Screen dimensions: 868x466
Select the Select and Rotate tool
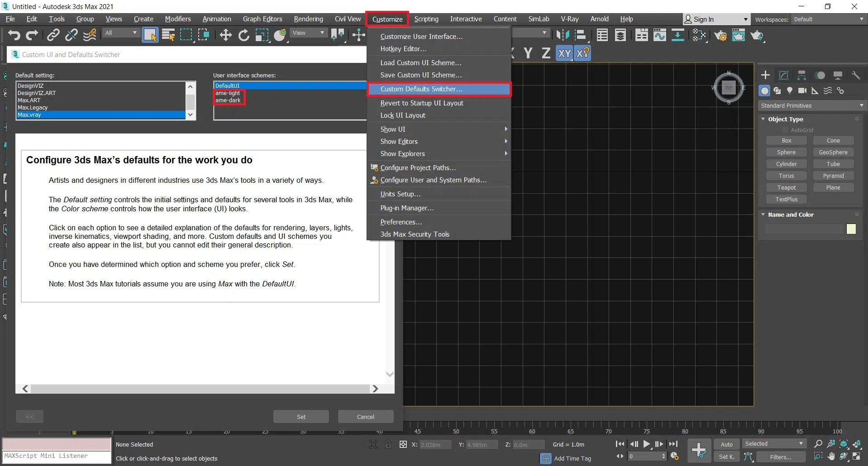pos(243,35)
